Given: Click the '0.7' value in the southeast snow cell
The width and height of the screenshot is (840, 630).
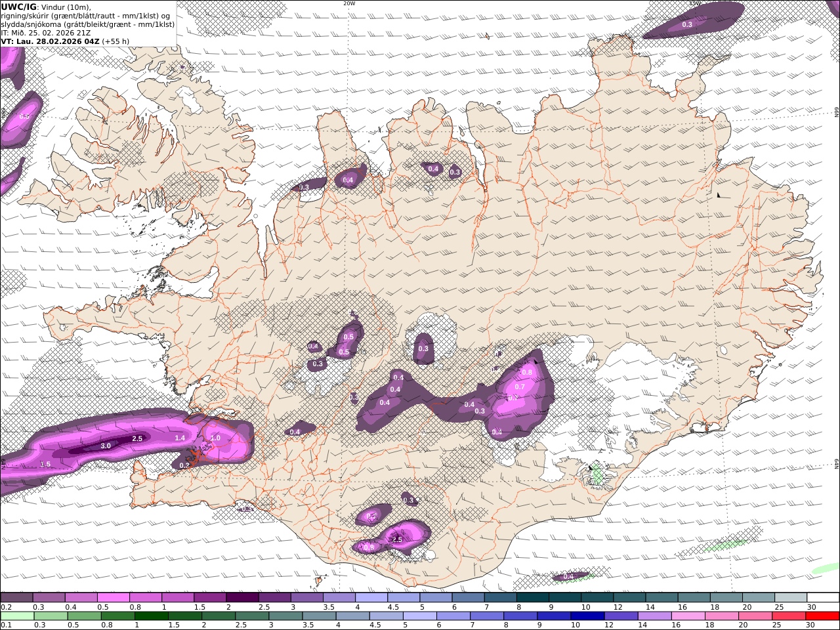Looking at the screenshot, I should (520, 387).
